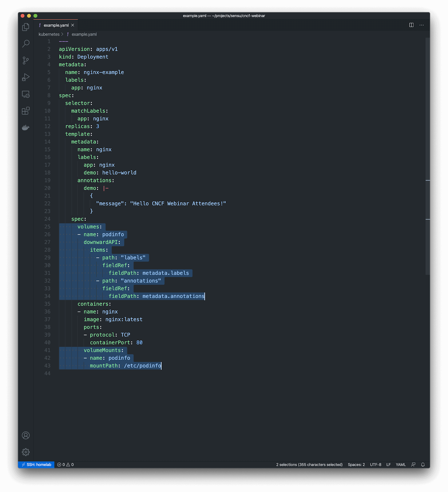Click the 'volumeMounts:' key
The height and width of the screenshot is (492, 448).
coord(104,350)
